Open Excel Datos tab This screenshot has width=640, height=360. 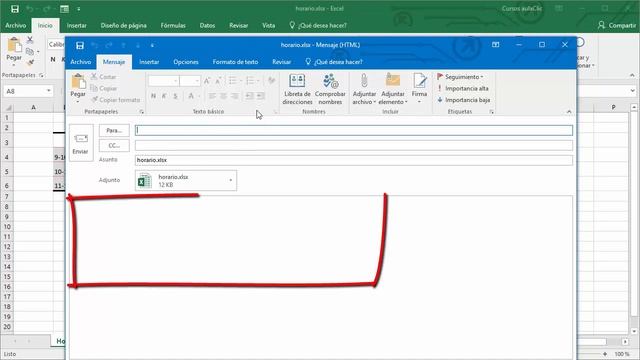coord(207,25)
